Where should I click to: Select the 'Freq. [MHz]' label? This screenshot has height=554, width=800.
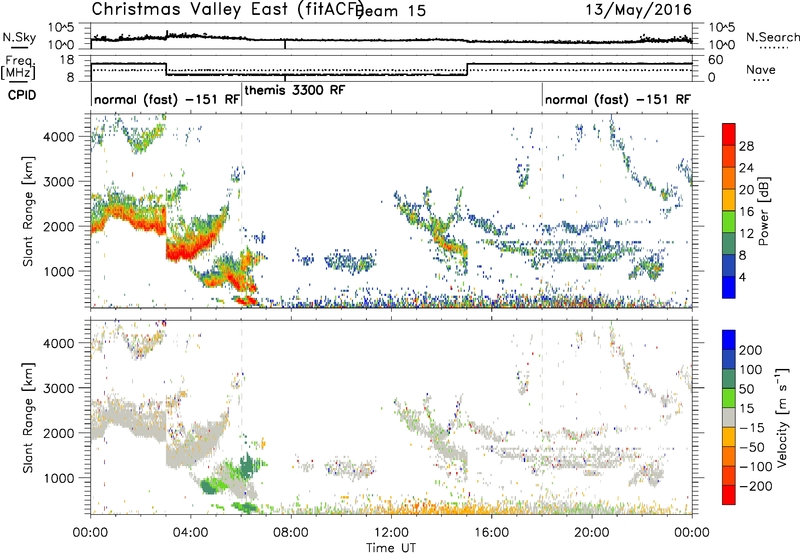(x=18, y=67)
